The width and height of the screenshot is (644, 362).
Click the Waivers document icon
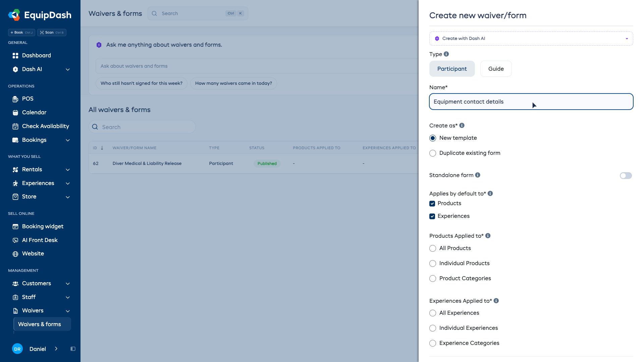click(x=15, y=311)
